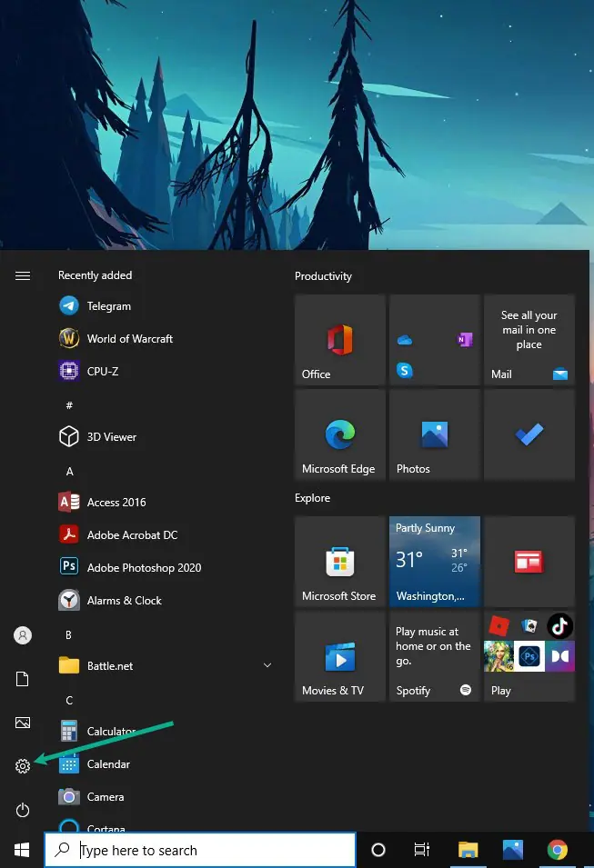Click the Windows Start button
Image resolution: width=594 pixels, height=868 pixels.
(22, 850)
